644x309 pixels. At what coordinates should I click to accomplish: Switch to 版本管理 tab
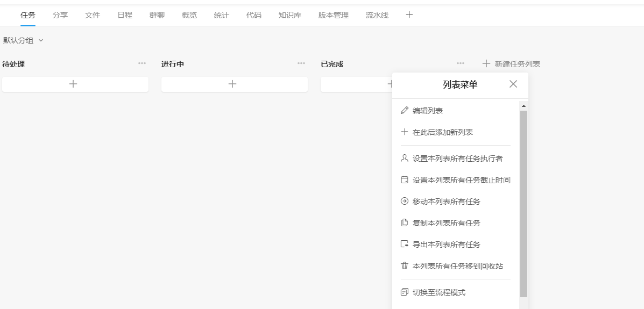point(334,15)
